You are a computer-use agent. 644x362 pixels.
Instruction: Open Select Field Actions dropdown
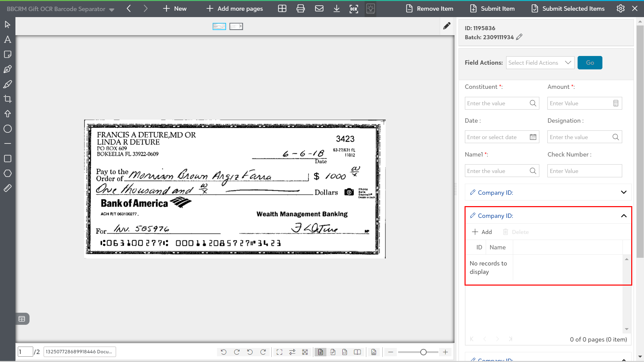(x=540, y=63)
